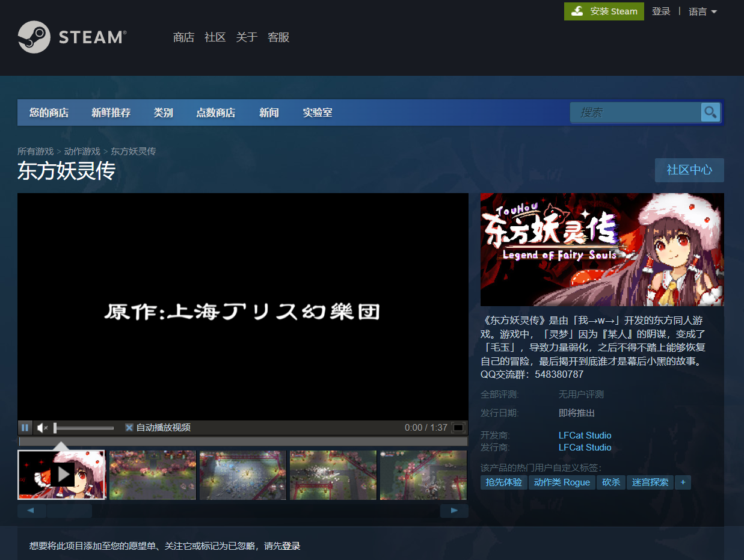Screen dimensions: 744x560
Task: Unmute the video player audio
Action: click(x=41, y=427)
